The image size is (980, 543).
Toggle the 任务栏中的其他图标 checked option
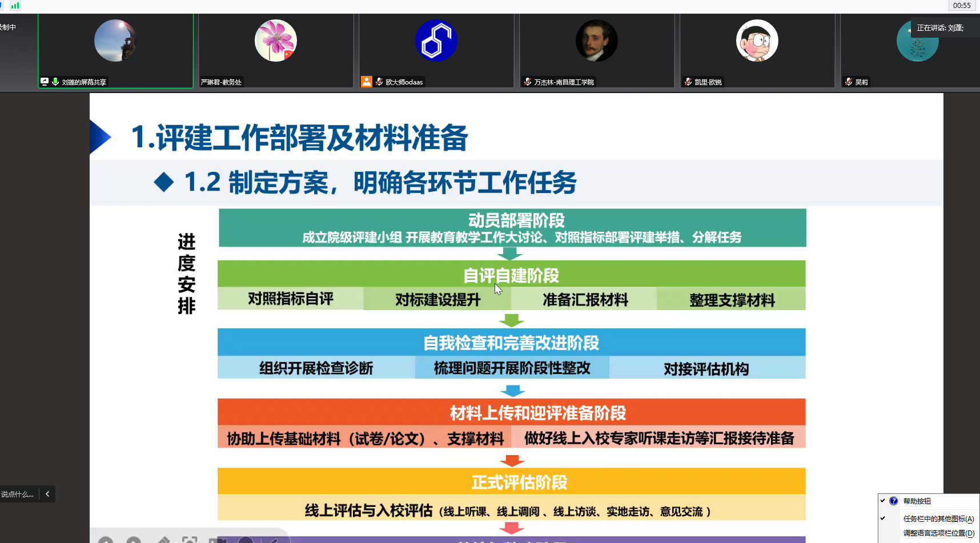click(883, 518)
